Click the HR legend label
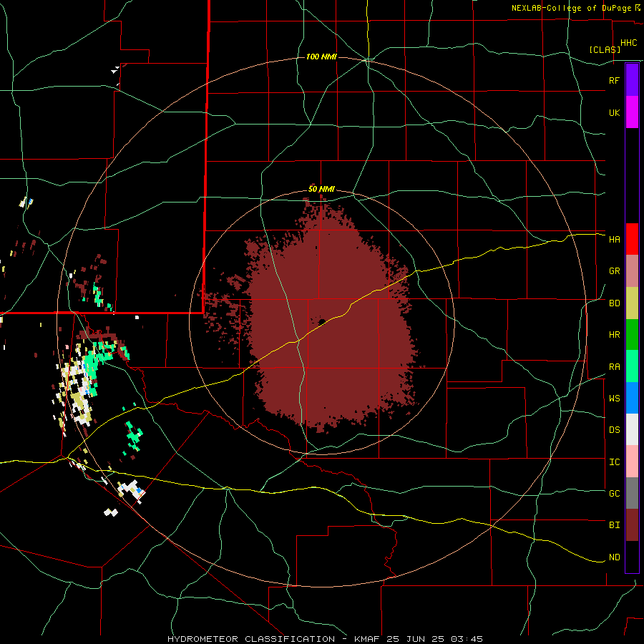 614,335
